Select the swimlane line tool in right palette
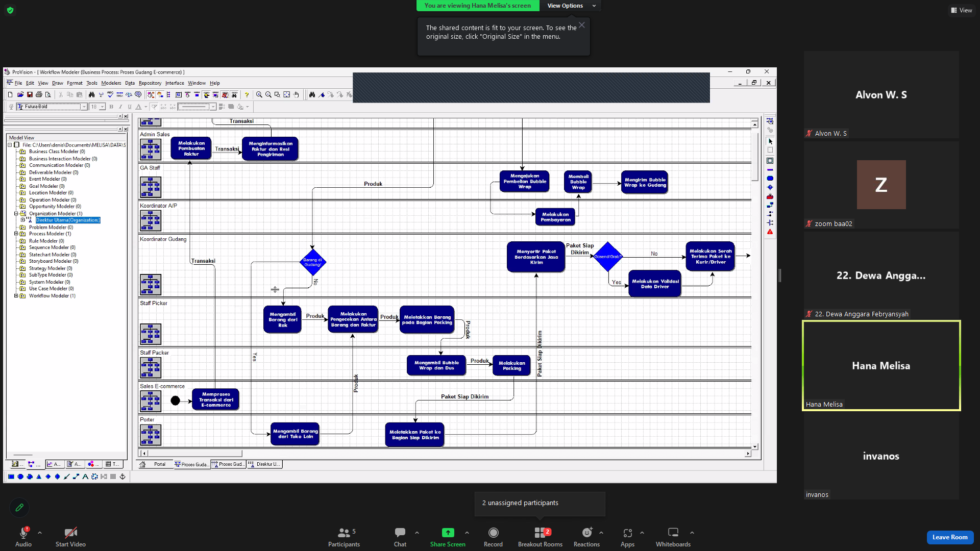Viewport: 980px width, 551px height. (x=770, y=170)
